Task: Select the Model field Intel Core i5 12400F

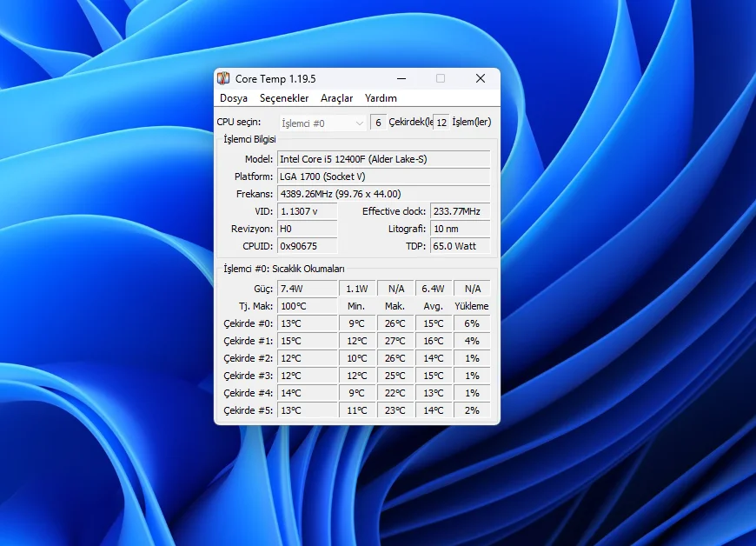Action: point(384,159)
